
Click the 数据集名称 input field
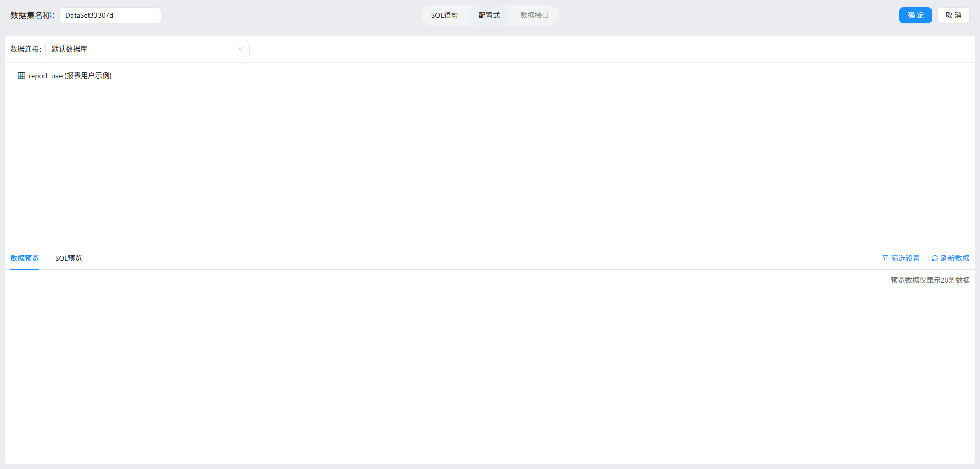(x=110, y=15)
